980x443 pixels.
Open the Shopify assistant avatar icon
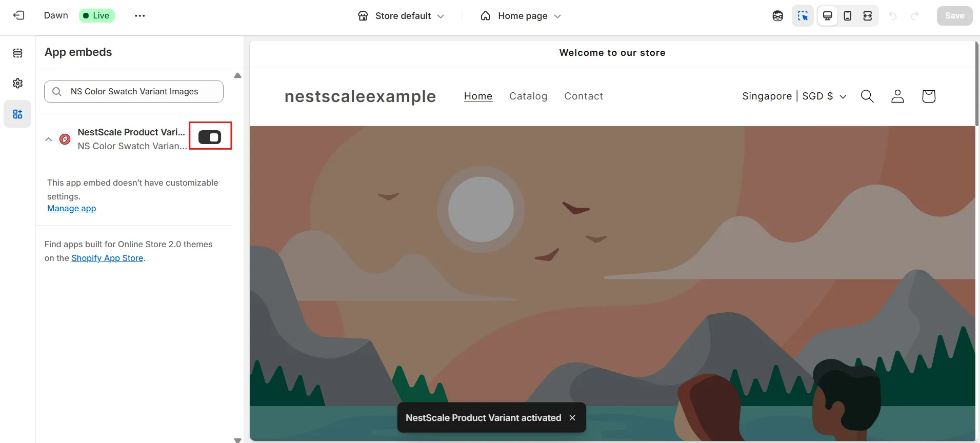778,16
